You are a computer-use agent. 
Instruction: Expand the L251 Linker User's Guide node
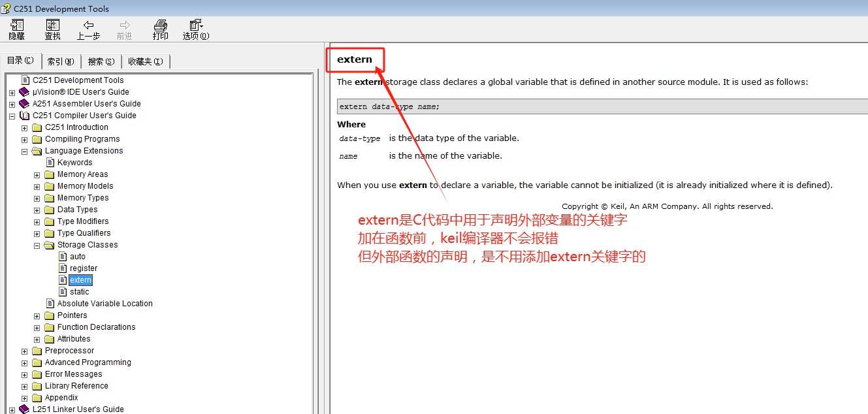pyautogui.click(x=12, y=409)
